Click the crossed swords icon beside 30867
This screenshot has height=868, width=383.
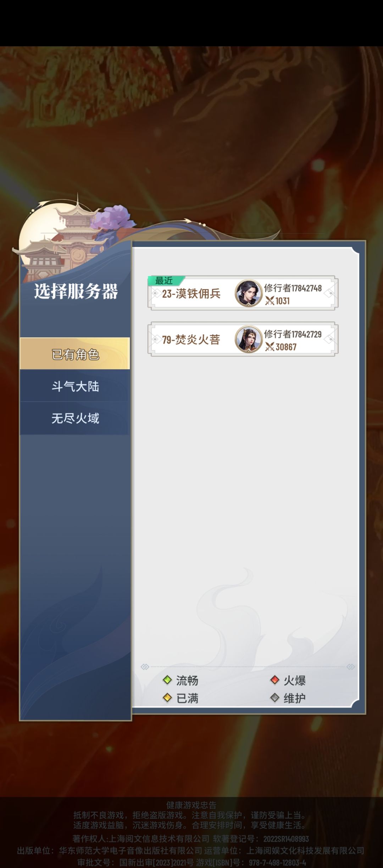[x=270, y=347]
